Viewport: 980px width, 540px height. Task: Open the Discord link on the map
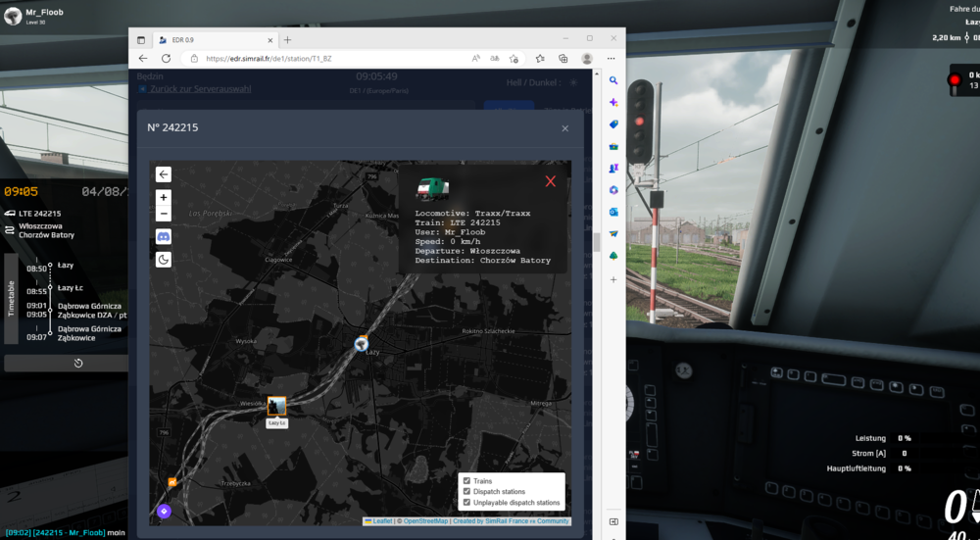164,237
